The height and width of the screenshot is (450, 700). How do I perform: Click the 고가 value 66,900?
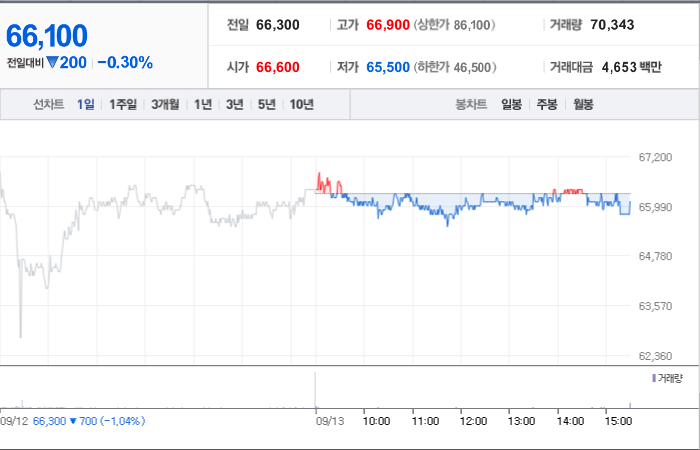(x=388, y=25)
